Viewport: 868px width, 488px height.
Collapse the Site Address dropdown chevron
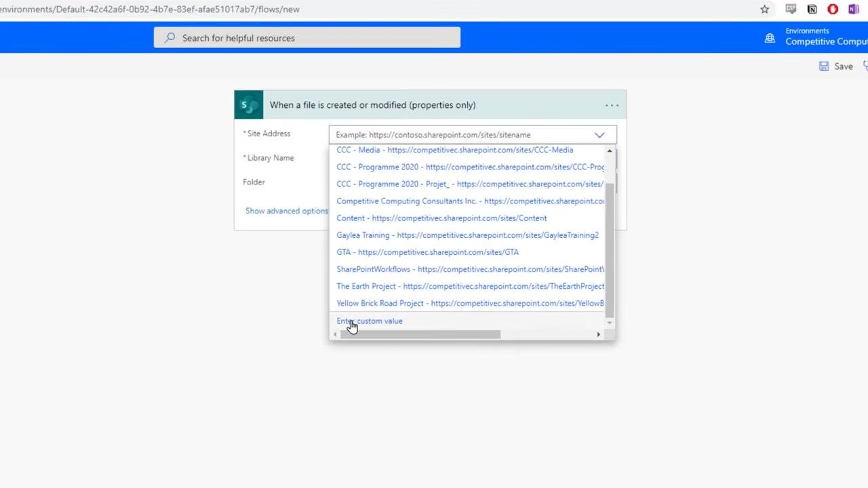(599, 135)
